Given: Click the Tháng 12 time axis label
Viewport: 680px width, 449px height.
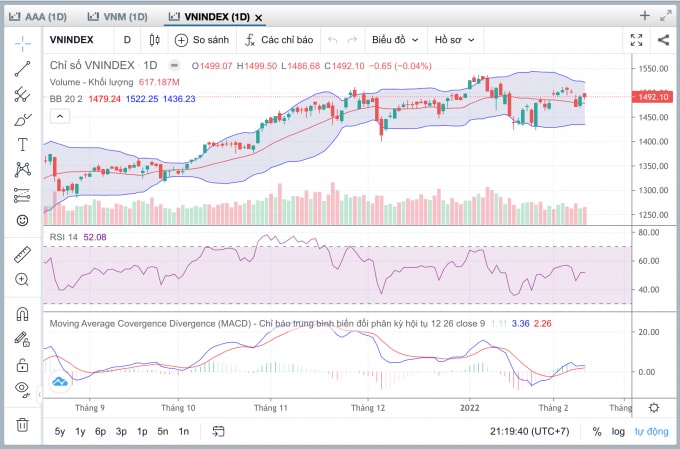Looking at the screenshot, I should [x=368, y=408].
